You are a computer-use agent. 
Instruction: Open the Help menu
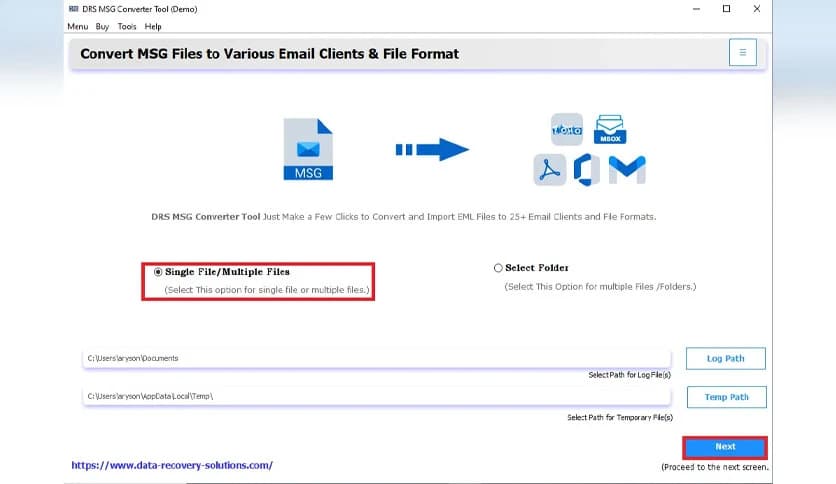point(153,26)
